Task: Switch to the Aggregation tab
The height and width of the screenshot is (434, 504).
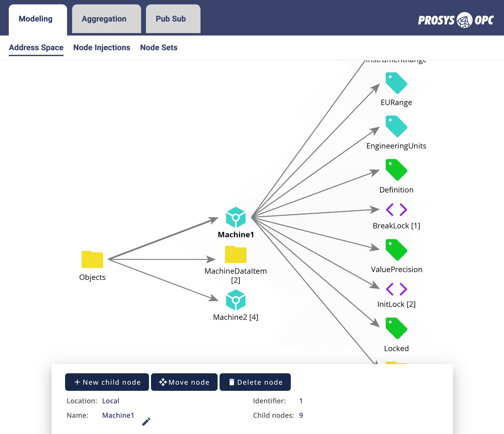Action: [104, 18]
